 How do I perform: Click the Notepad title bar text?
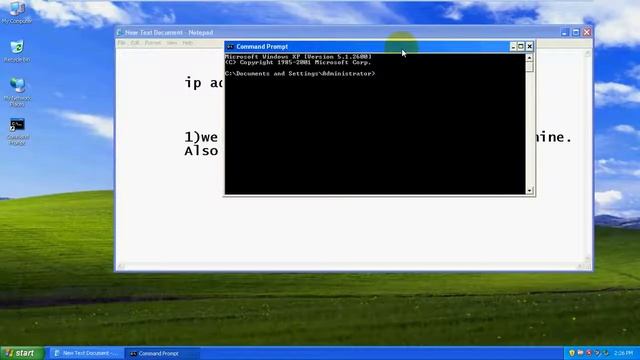coord(169,32)
